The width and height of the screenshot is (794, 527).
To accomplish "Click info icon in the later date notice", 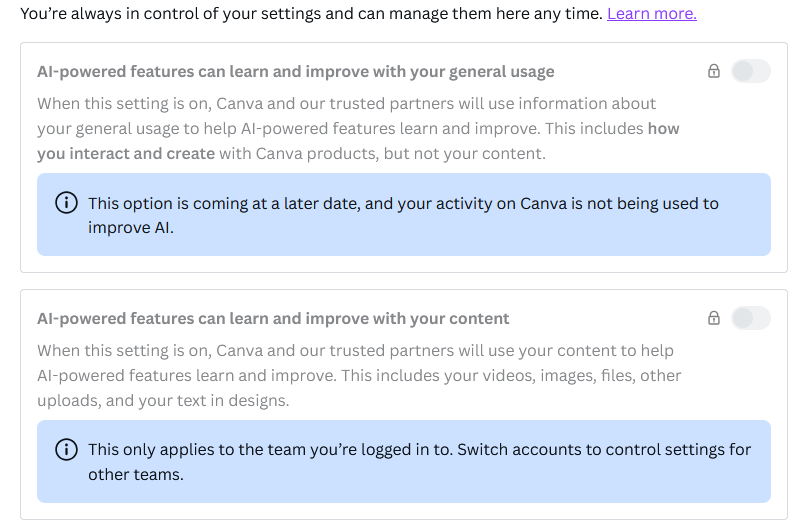I will pyautogui.click(x=66, y=203).
